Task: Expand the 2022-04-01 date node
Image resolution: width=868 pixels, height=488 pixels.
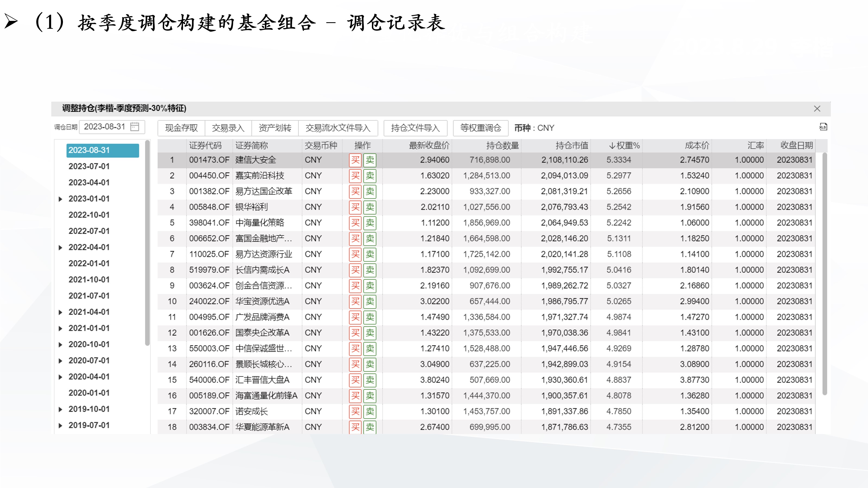Action: 60,248
